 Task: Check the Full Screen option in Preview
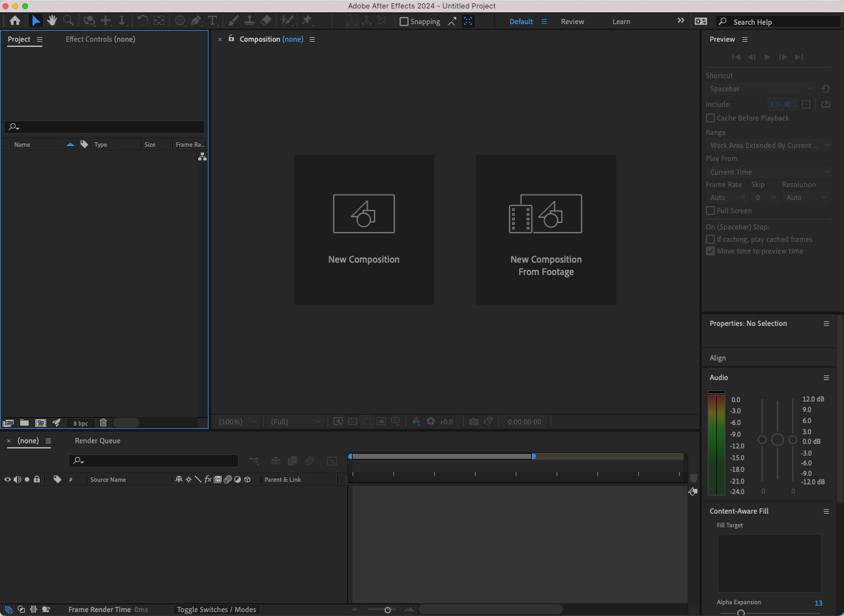point(710,210)
